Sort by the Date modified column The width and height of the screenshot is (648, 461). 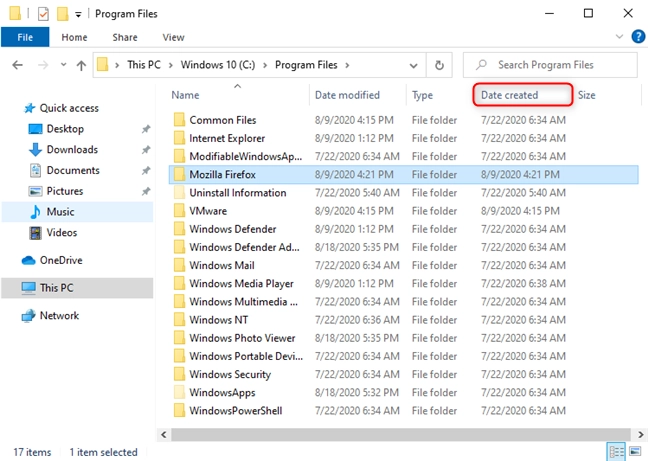pos(347,95)
